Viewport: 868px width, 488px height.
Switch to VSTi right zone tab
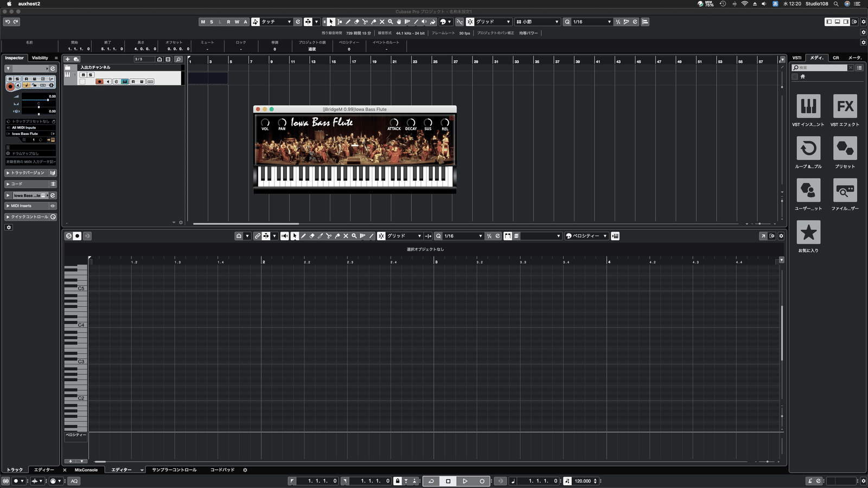coord(797,58)
